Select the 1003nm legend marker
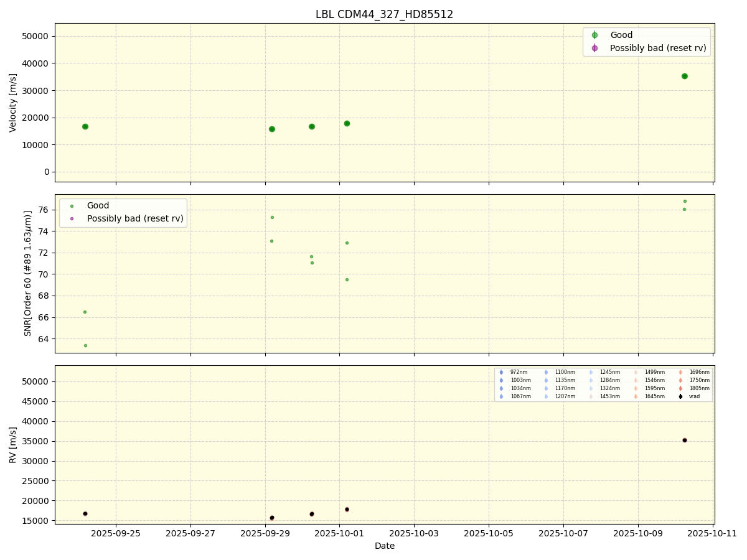The image size is (747, 560). click(x=501, y=380)
